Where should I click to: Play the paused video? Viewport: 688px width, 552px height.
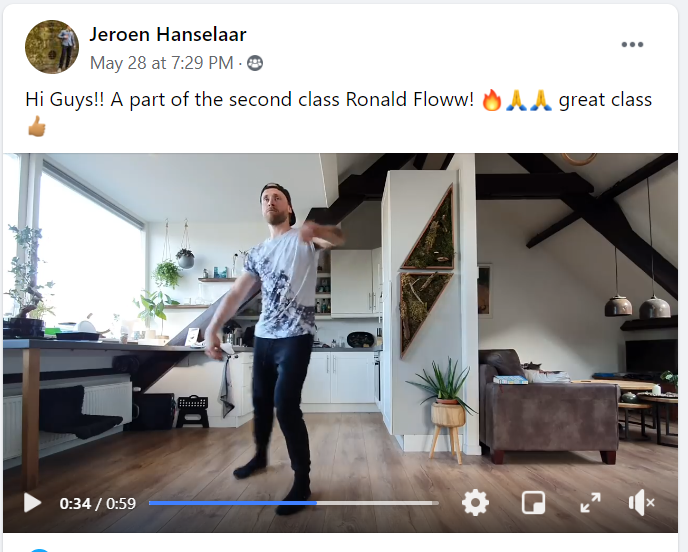(x=32, y=503)
